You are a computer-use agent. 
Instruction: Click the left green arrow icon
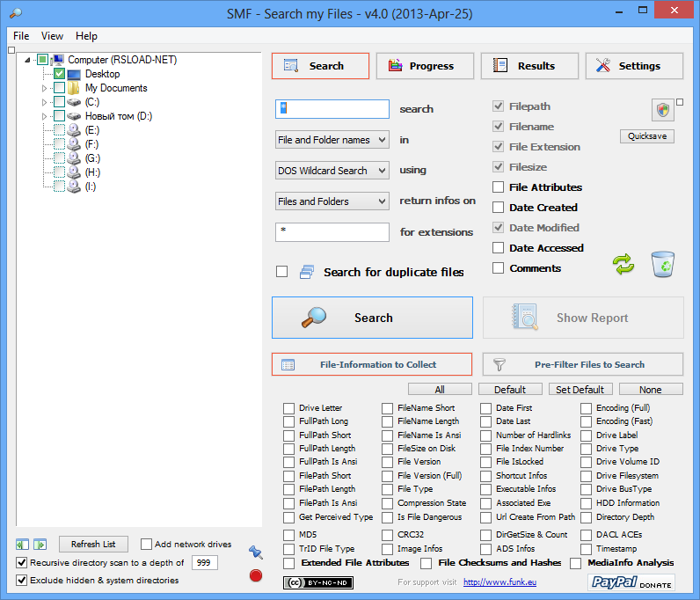pyautogui.click(x=23, y=545)
